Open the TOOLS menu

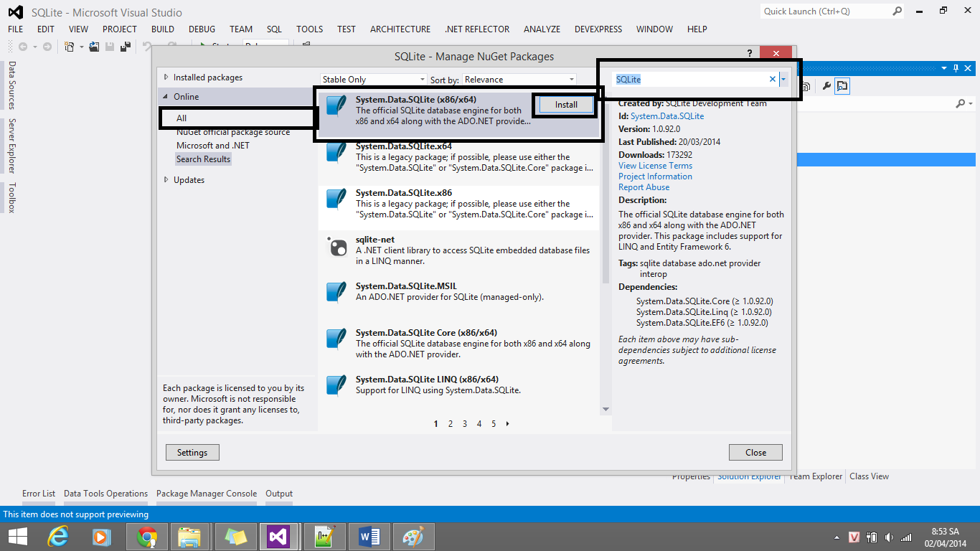[309, 29]
